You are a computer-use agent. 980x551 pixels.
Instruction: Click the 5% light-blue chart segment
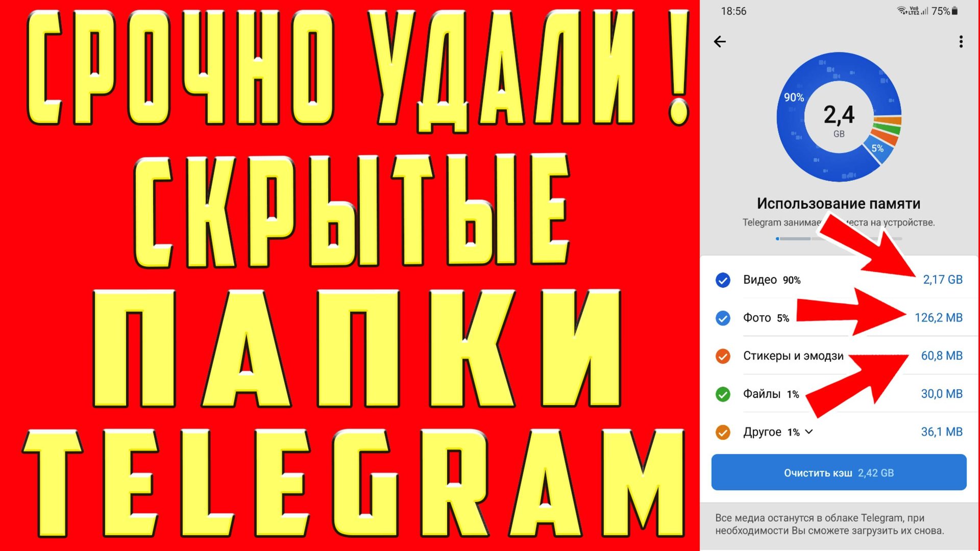(877, 148)
